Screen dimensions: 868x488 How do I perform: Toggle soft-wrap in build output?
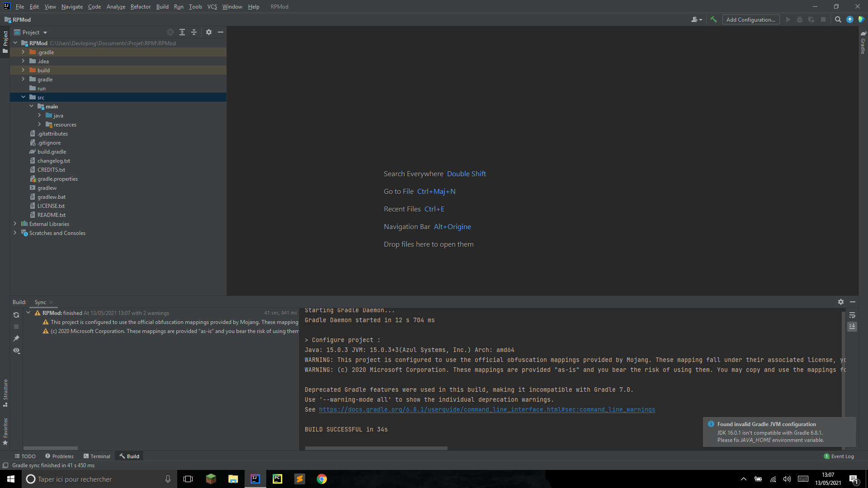[x=852, y=315]
